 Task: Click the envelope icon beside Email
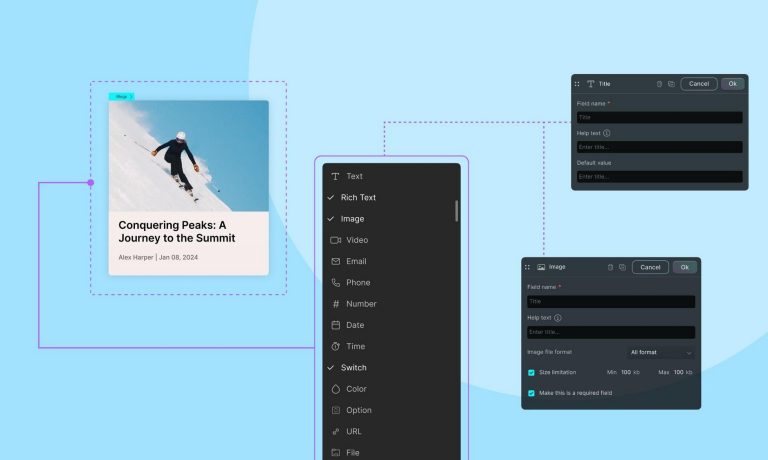335,261
